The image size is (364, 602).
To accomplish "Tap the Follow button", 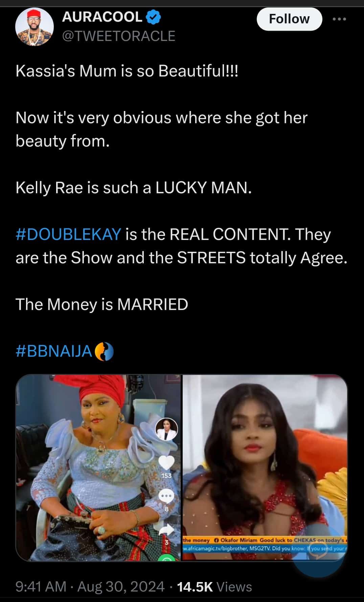I will 289,19.
